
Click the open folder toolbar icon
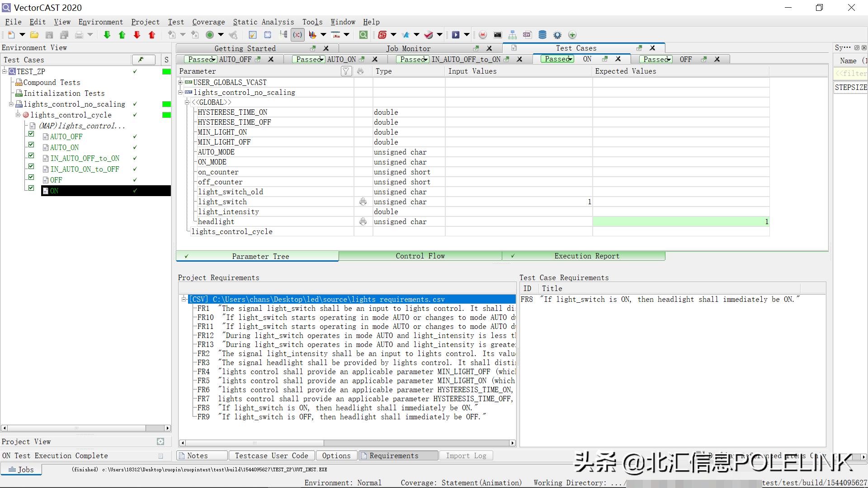(x=34, y=35)
